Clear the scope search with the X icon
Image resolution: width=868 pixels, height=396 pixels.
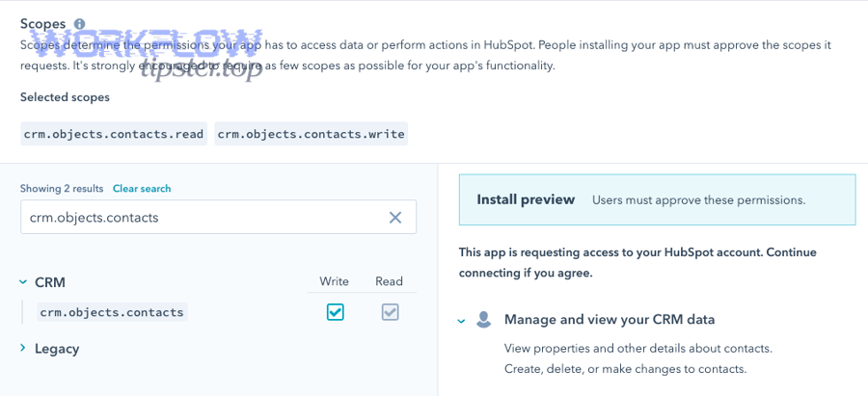(395, 218)
